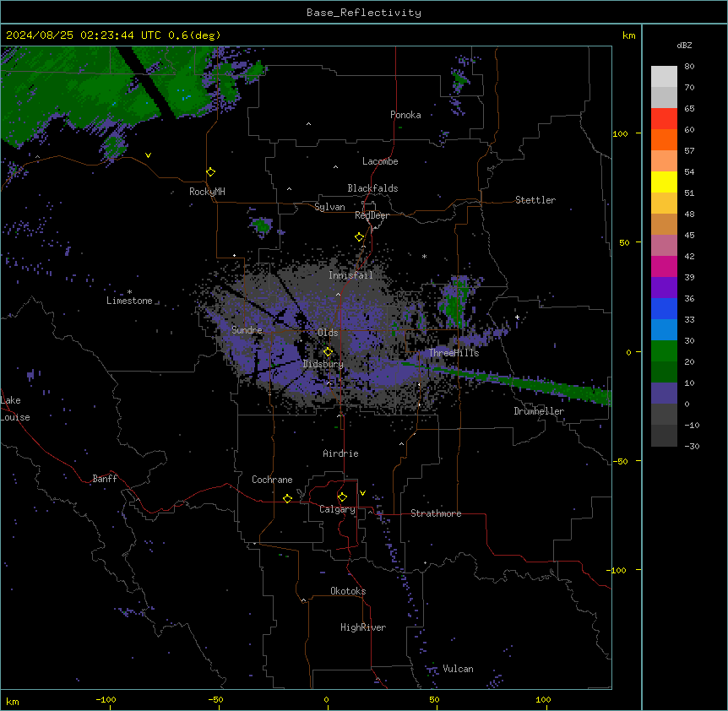Click the yellow diamond marker below RedDeer
The height and width of the screenshot is (711, 728).
(x=359, y=237)
